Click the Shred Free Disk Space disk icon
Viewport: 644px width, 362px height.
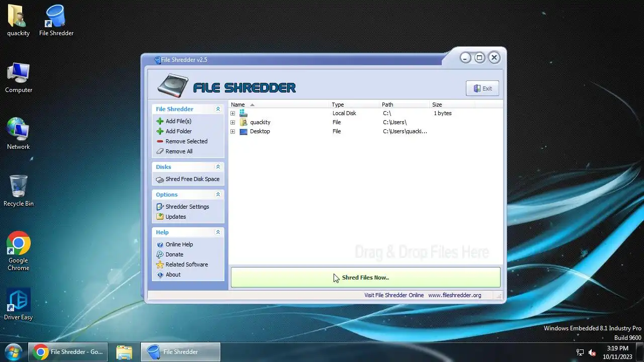[x=160, y=179]
